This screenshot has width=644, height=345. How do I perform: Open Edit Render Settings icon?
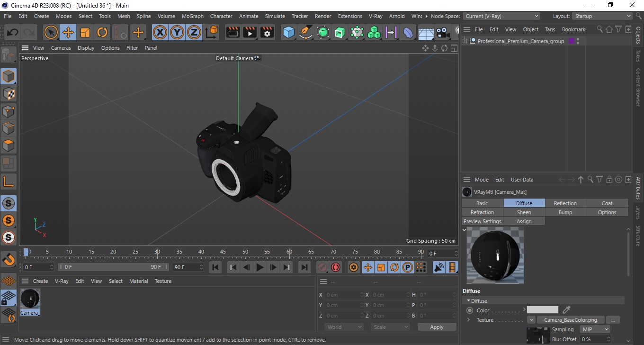click(x=267, y=32)
